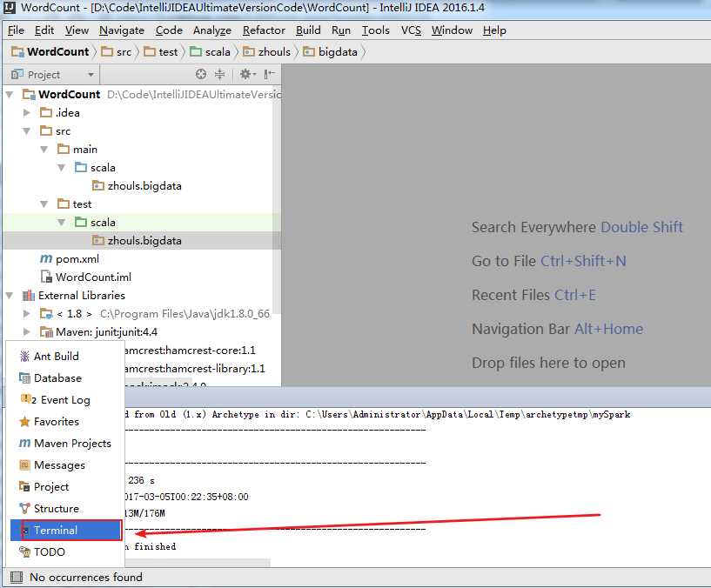
Task: Open the Analyze menu
Action: pyautogui.click(x=212, y=30)
